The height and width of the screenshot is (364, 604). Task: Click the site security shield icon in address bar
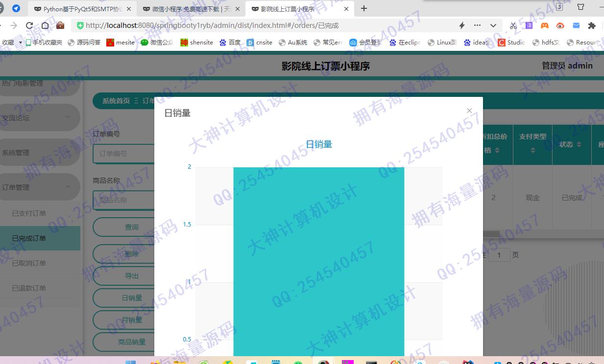pos(80,25)
